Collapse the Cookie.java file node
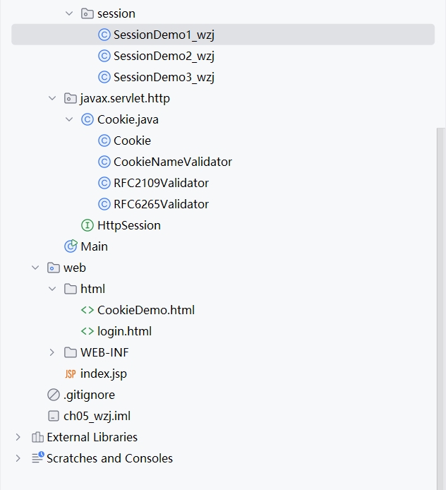 click(69, 119)
